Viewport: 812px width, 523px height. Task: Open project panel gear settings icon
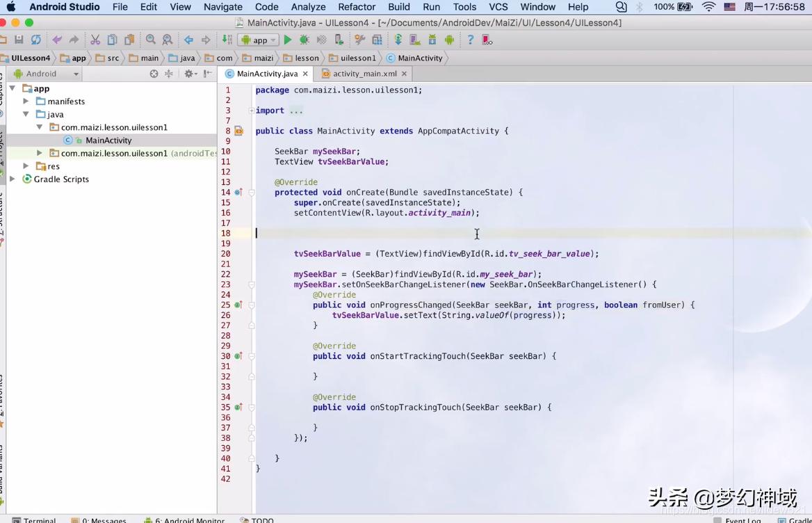tap(188, 74)
